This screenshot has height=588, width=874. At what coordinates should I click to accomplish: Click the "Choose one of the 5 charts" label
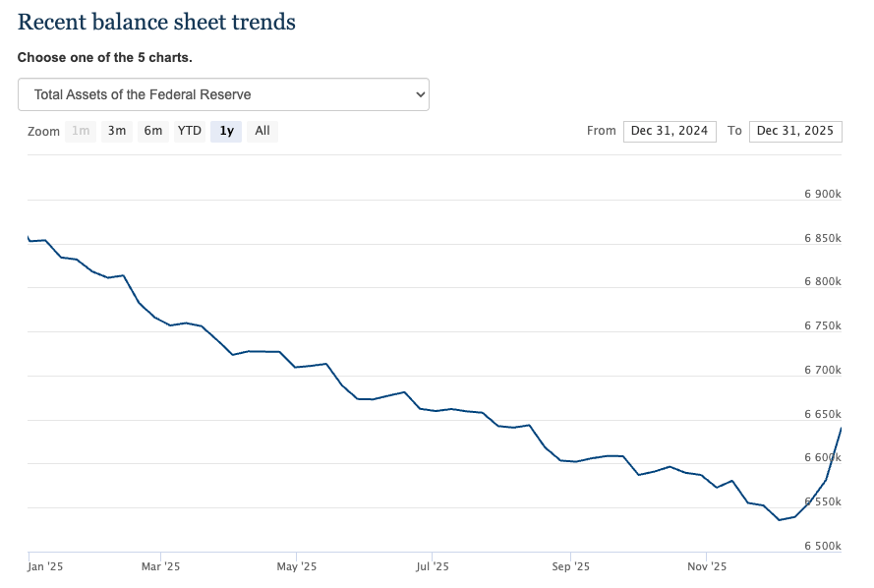(x=111, y=57)
